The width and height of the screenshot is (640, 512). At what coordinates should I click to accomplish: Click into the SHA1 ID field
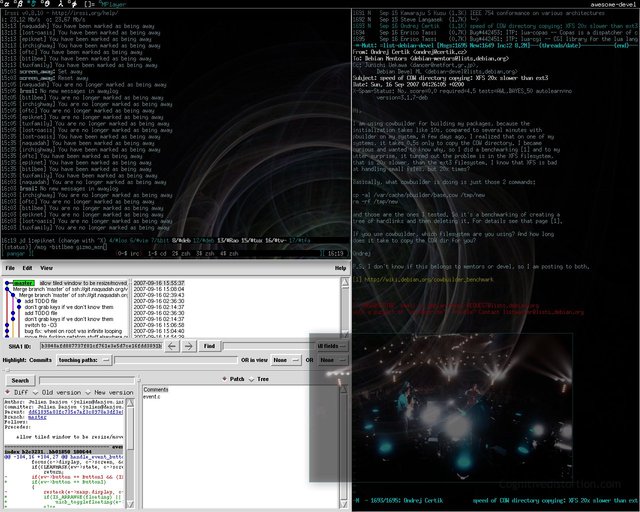pyautogui.click(x=101, y=346)
